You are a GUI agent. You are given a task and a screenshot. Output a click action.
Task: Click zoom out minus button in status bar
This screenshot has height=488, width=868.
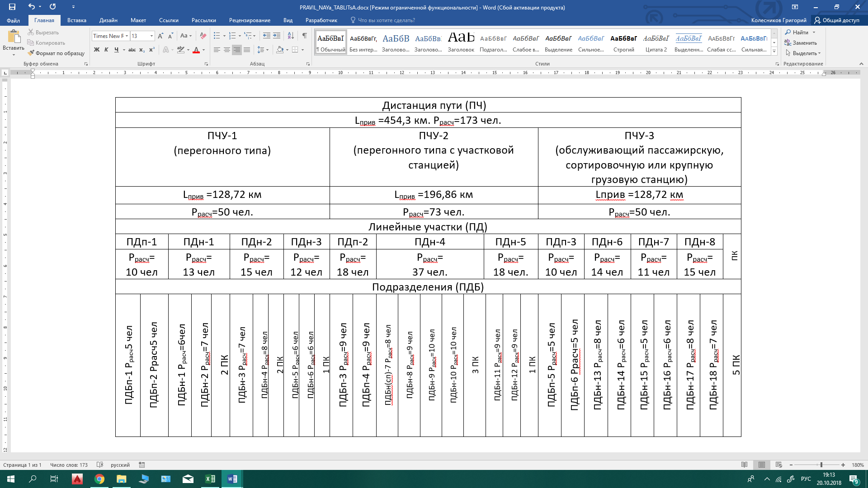click(791, 465)
